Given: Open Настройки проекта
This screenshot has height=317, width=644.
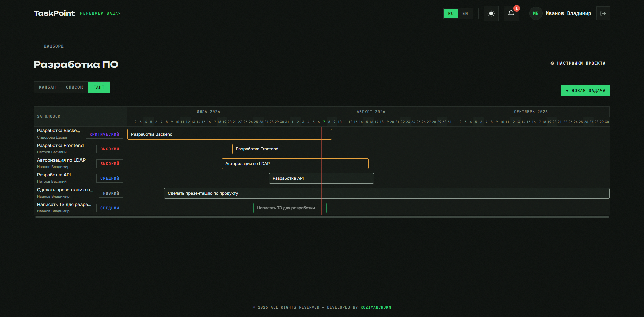Looking at the screenshot, I should point(578,63).
